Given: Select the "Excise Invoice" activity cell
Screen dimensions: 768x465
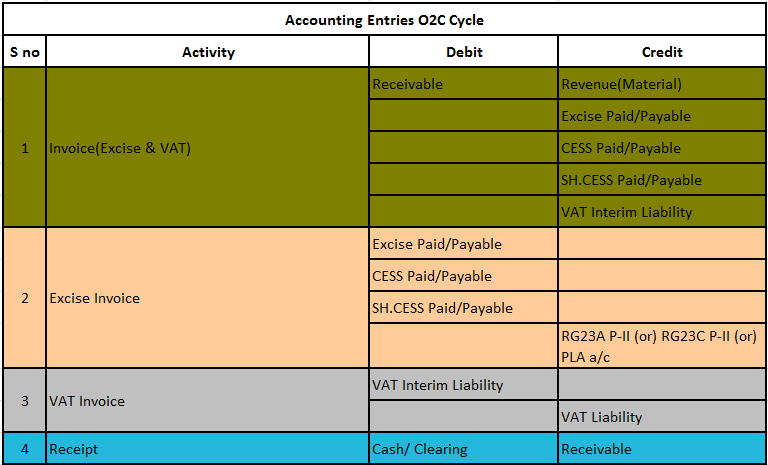Looking at the screenshot, I should coord(208,298).
